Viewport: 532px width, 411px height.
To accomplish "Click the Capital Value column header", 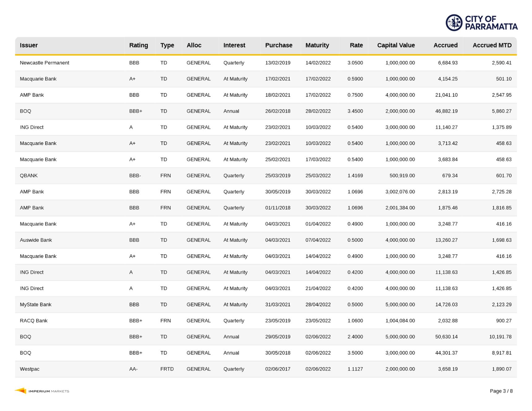I will pyautogui.click(x=396, y=45).
